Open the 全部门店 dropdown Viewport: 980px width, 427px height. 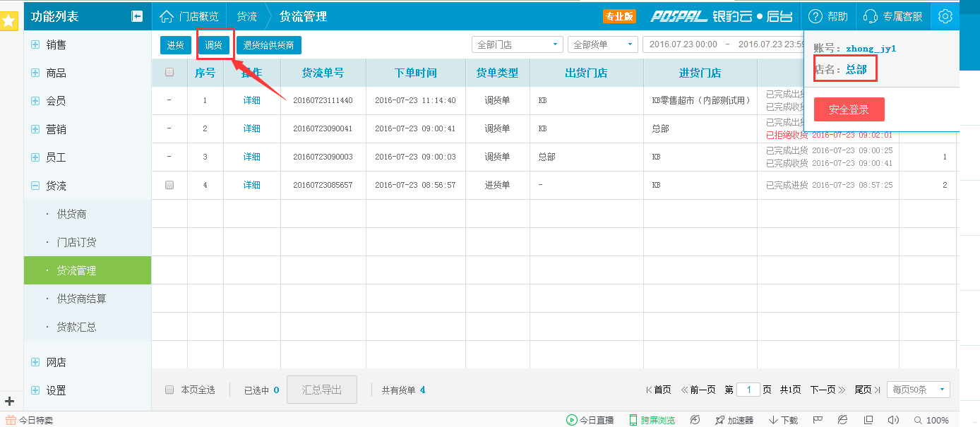tap(518, 44)
